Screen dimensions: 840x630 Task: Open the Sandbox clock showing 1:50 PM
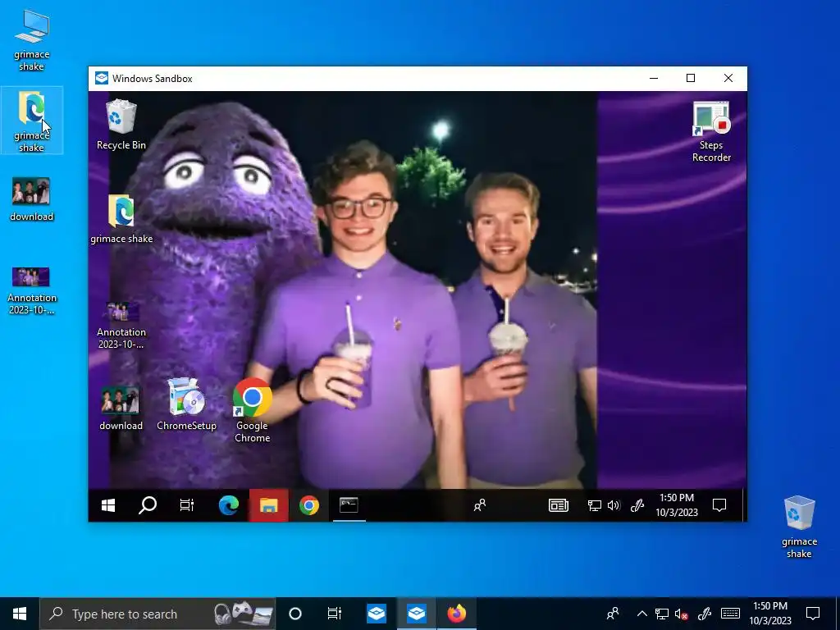click(x=677, y=505)
